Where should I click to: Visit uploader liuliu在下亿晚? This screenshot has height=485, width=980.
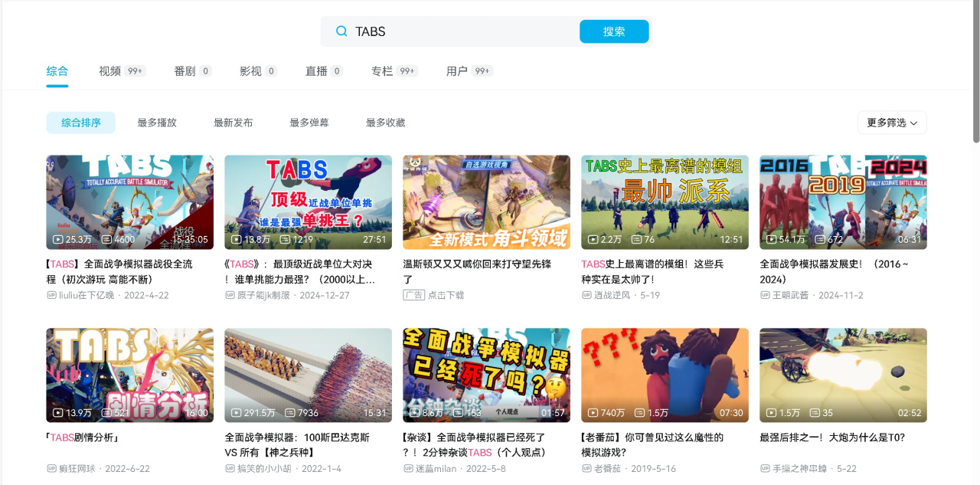(x=87, y=295)
